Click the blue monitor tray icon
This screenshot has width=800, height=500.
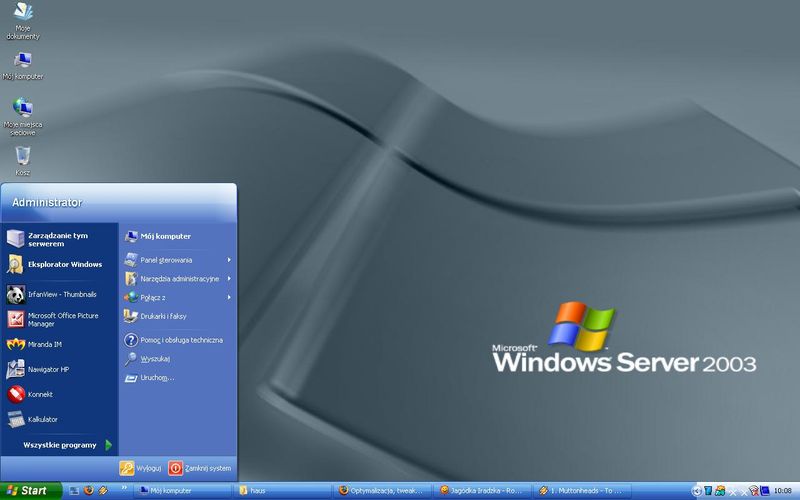[765, 491]
